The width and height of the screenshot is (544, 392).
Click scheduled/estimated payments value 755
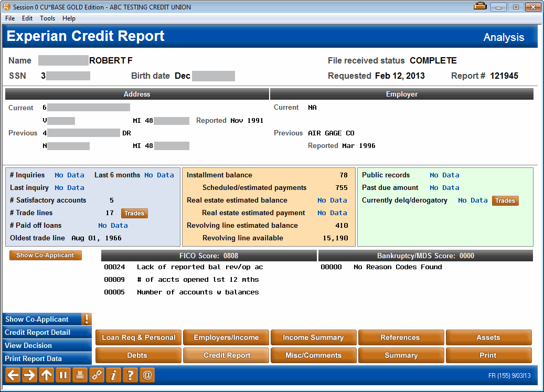point(342,188)
